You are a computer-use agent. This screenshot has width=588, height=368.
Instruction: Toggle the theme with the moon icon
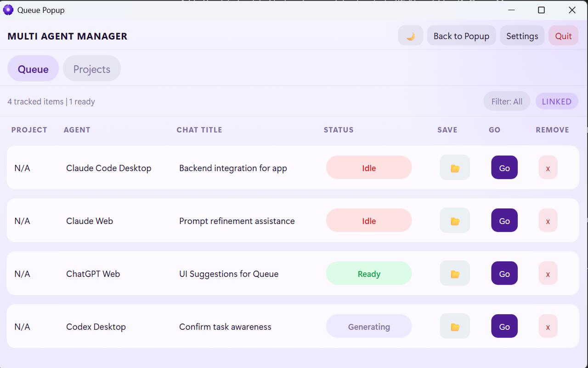[410, 35]
